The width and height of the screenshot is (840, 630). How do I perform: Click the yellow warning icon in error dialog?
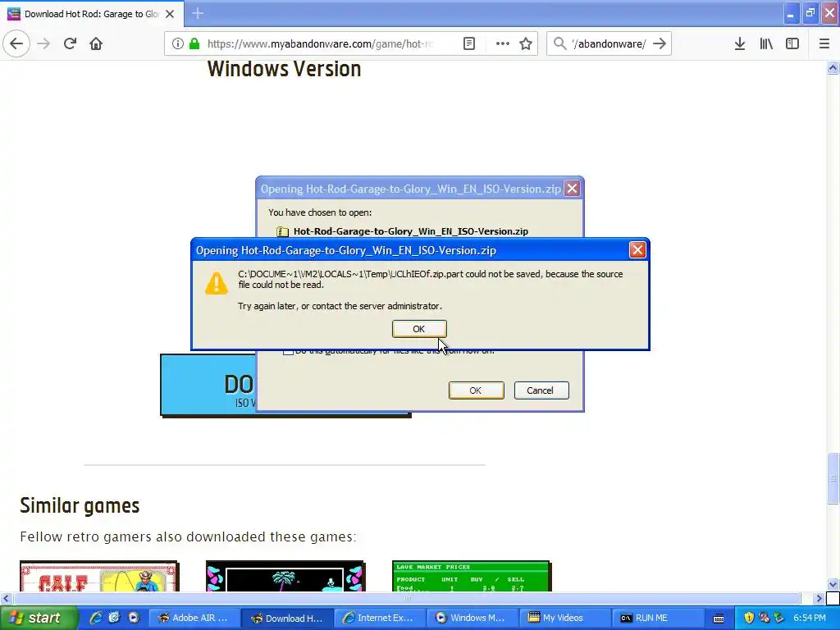217,283
